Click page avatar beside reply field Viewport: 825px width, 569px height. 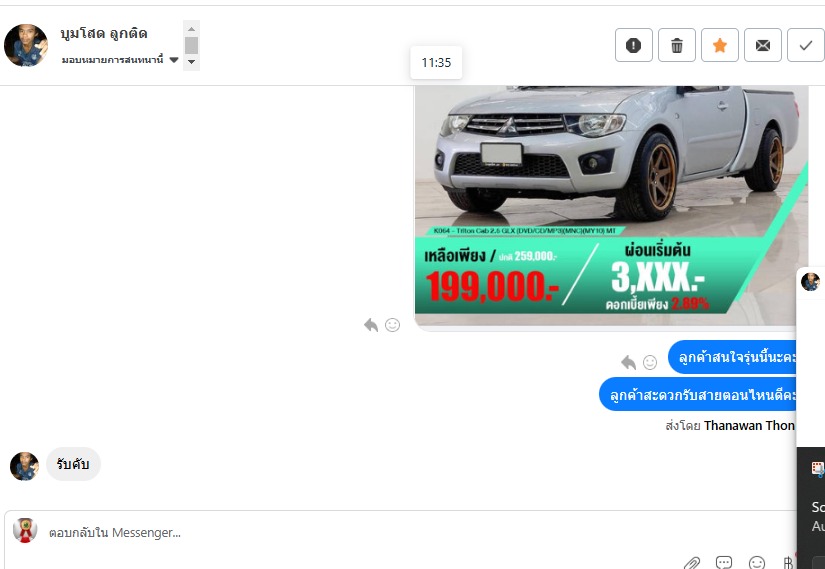[x=25, y=531]
